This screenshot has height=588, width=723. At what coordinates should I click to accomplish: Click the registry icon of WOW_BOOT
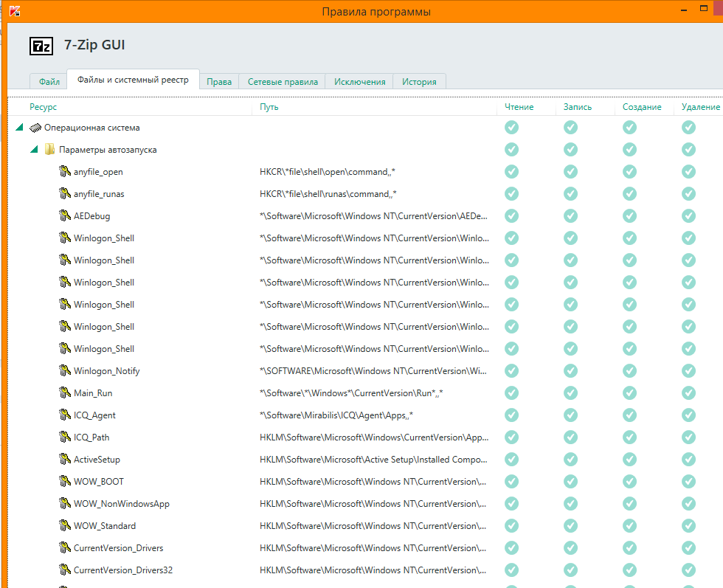tap(65, 482)
